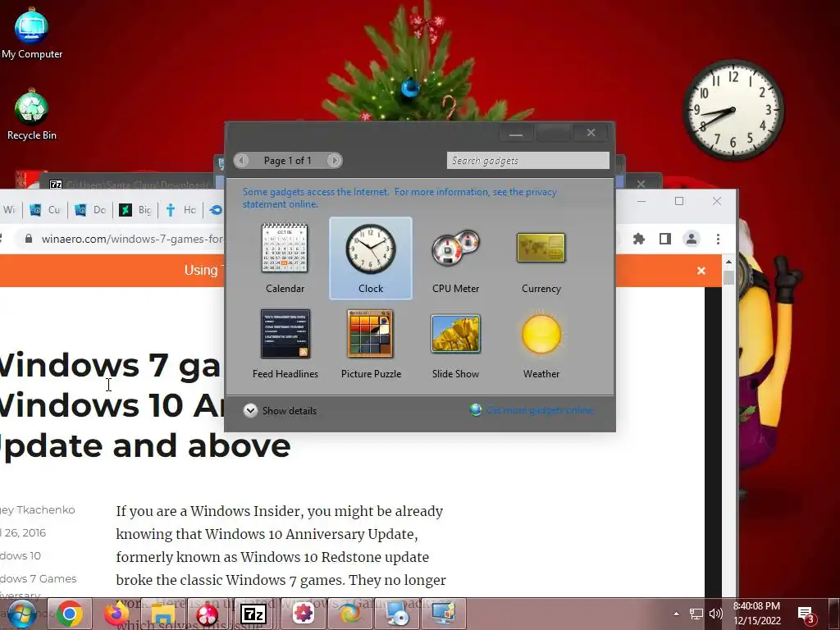Screen dimensions: 840x630
Task: Select the Picture Puzzle gadget icon
Action: click(371, 333)
